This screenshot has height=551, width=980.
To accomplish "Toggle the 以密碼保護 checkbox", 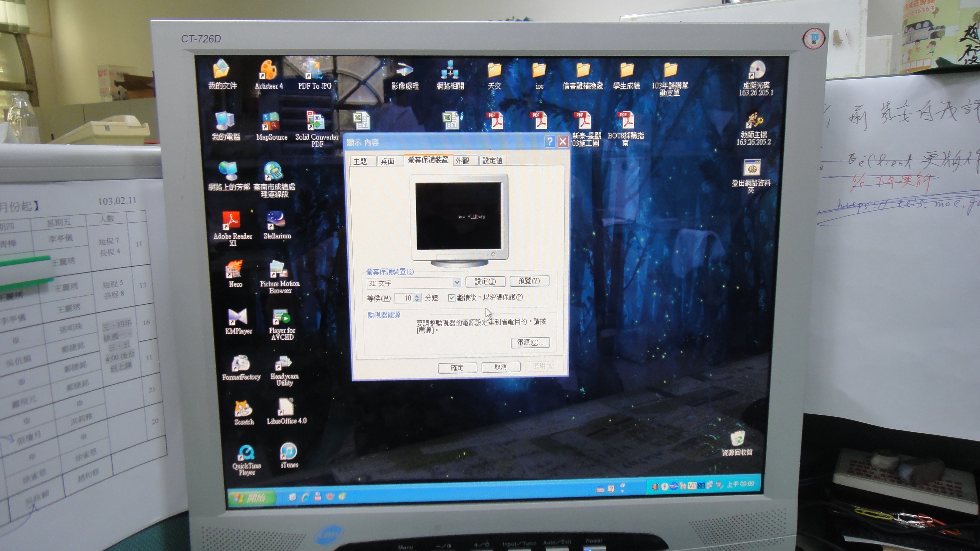I will [x=452, y=298].
